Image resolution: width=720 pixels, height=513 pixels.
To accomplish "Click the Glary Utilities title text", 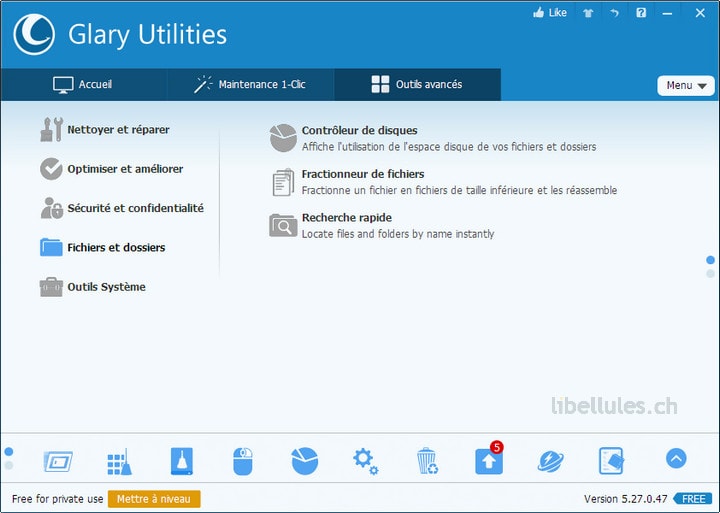I will click(147, 34).
